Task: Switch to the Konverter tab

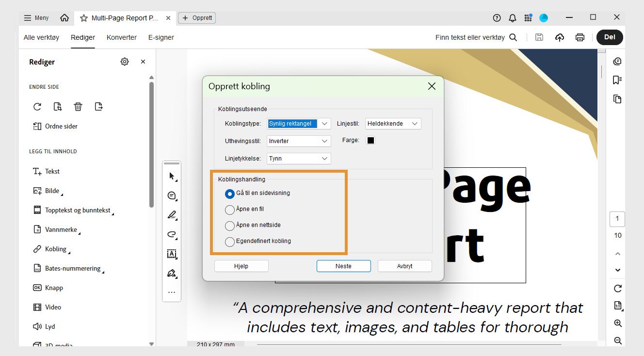Action: (122, 37)
